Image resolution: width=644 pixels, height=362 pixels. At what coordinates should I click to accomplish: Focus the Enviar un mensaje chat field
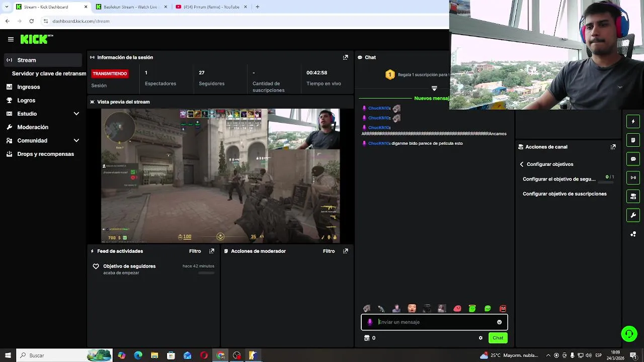click(x=434, y=322)
